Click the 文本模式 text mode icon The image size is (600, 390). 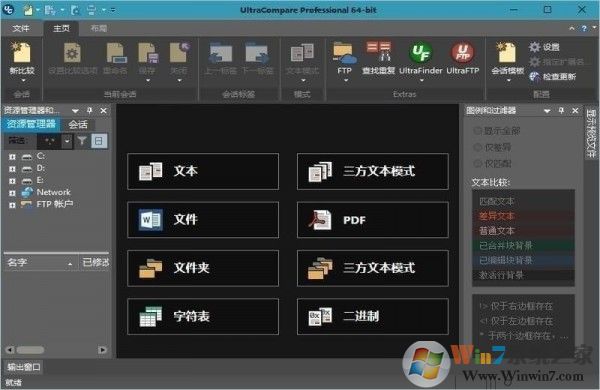[x=302, y=53]
